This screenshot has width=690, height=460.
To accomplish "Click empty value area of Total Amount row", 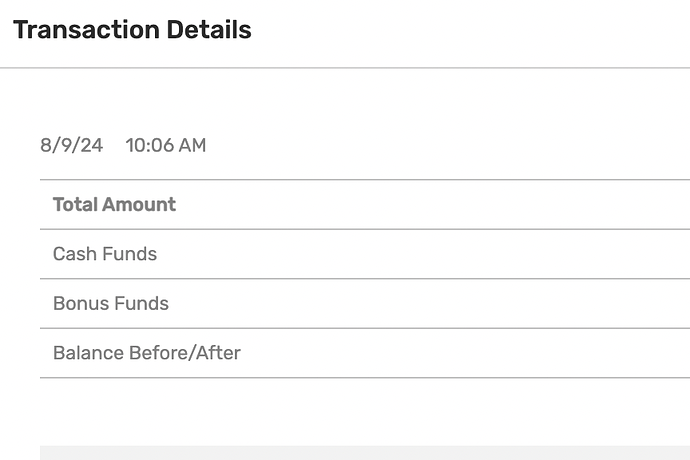I will pos(500,205).
